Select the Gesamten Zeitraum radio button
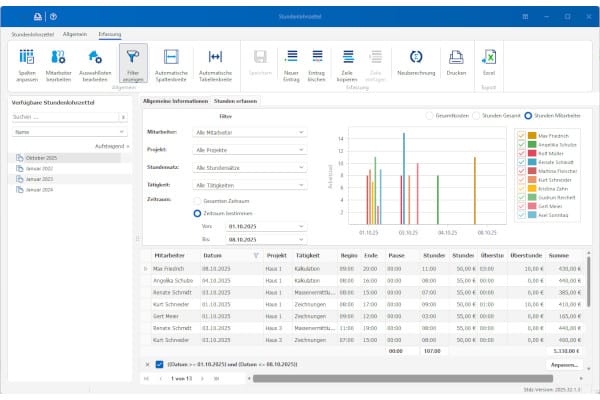 196,202
